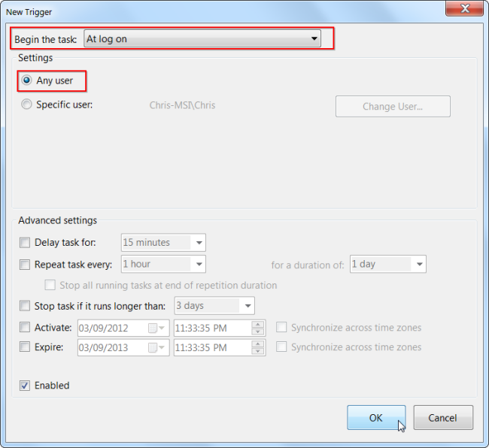Open the Expire date calendar picker
Viewport: 489px width, 448px height.
(x=156, y=347)
